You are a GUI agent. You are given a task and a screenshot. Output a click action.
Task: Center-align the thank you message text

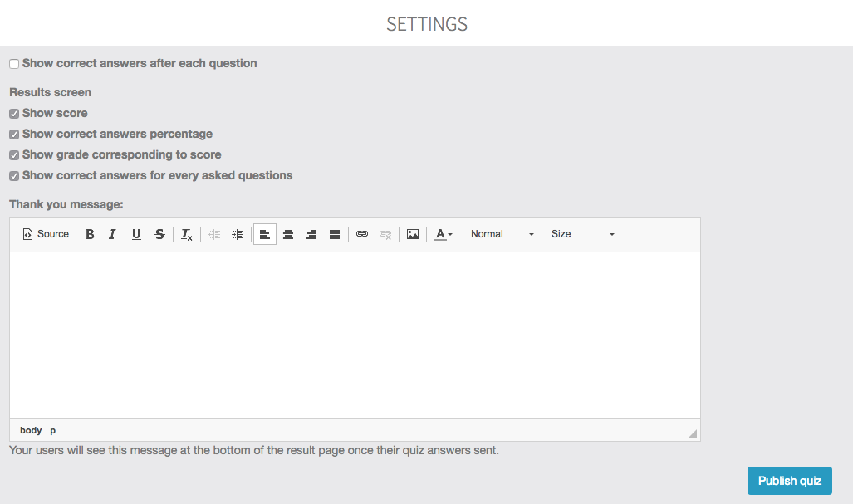288,234
